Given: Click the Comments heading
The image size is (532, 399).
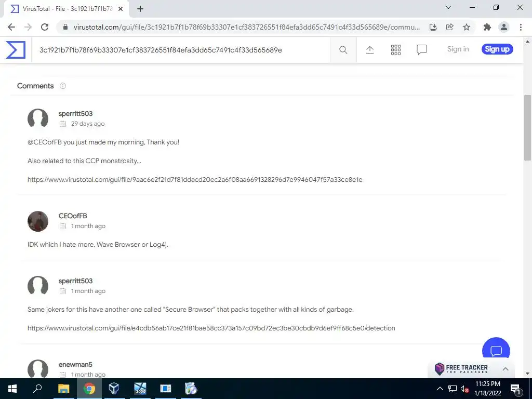Looking at the screenshot, I should (35, 86).
